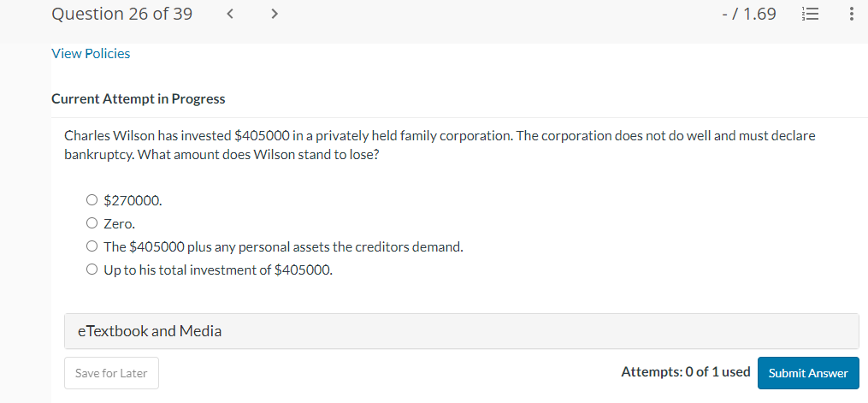
Task: Click the - / 1.69 score display
Action: click(749, 15)
